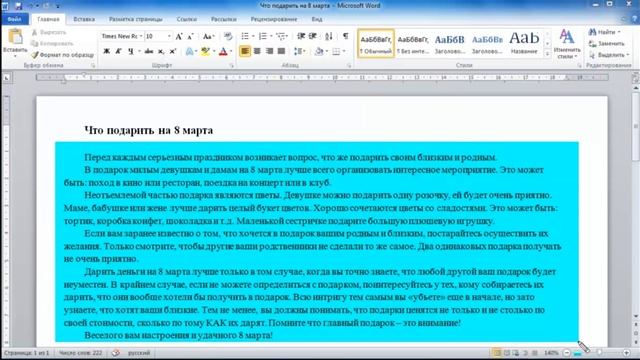Apply the Заголовок 2 blue style
Image resolution: width=640 pixels, height=360 pixels.
pyautogui.click(x=487, y=43)
